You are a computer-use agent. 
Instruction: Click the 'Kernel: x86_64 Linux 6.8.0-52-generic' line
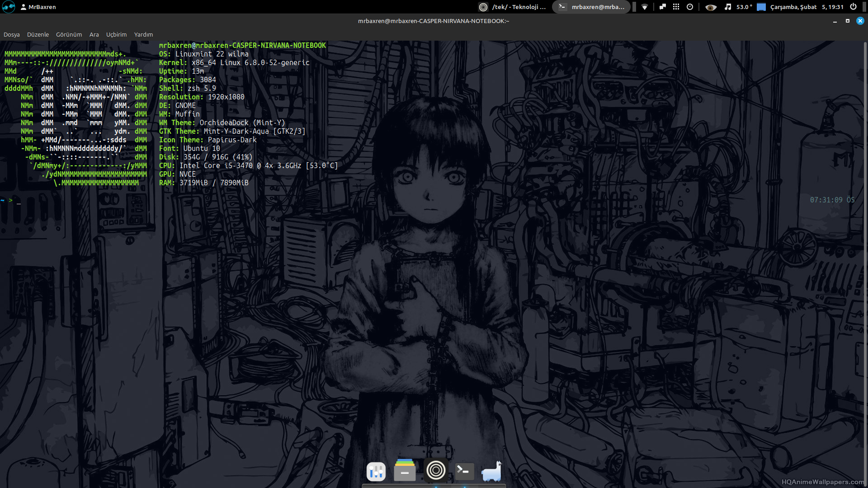(x=234, y=62)
